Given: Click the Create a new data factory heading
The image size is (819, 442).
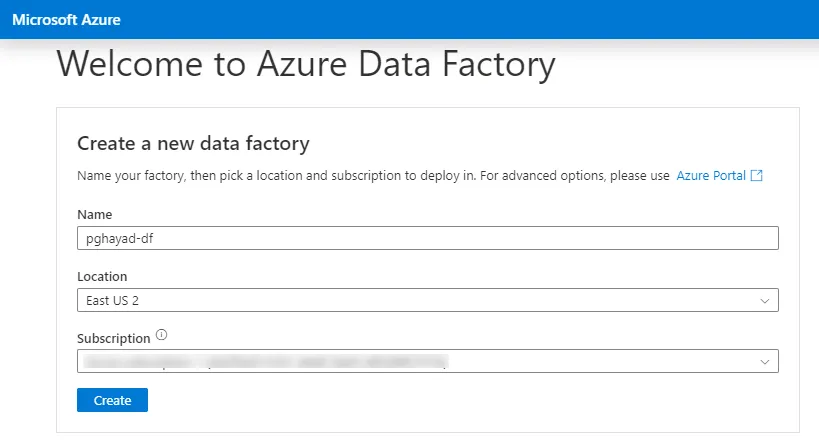Looking at the screenshot, I should coord(193,143).
